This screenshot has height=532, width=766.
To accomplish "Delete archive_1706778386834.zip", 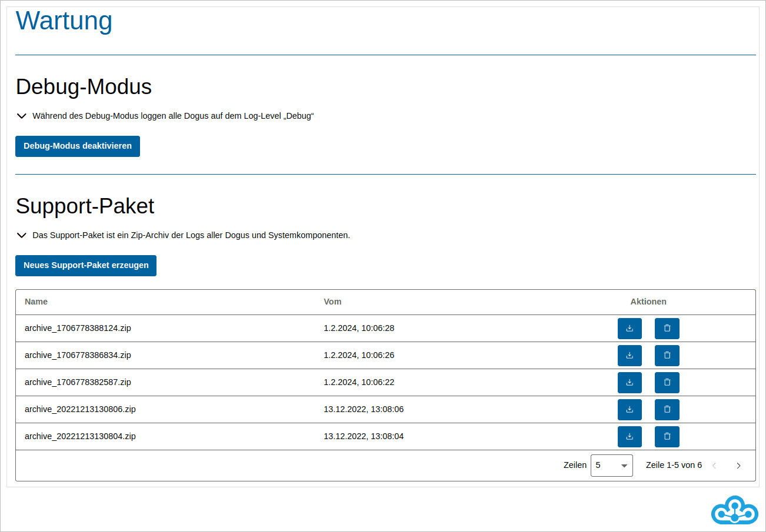I will click(x=667, y=356).
